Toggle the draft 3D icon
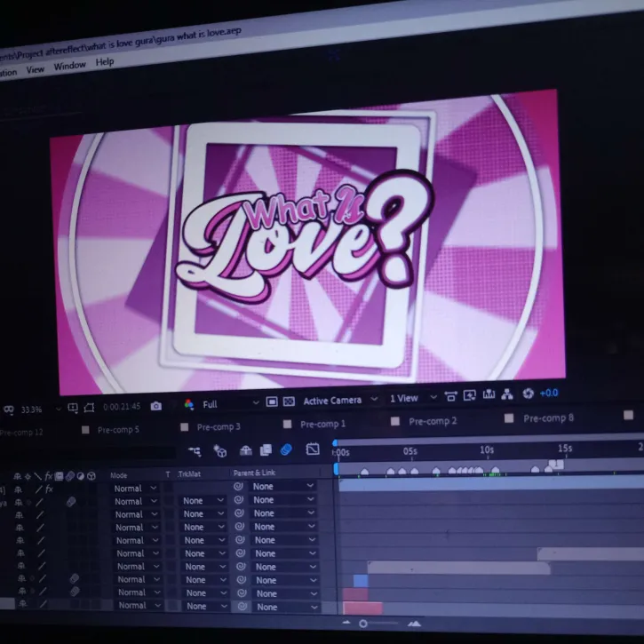 [219, 451]
